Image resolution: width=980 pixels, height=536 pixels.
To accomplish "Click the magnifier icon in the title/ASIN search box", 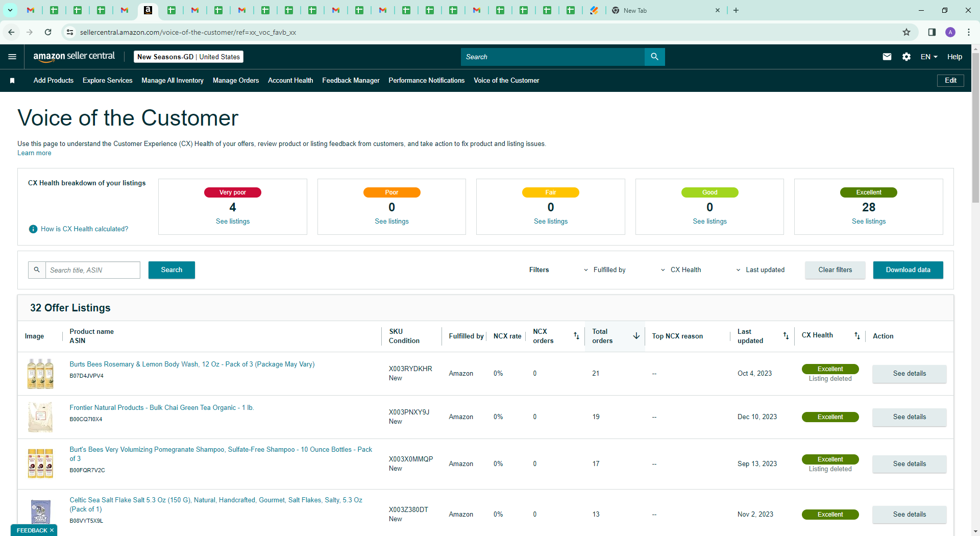I will (37, 270).
